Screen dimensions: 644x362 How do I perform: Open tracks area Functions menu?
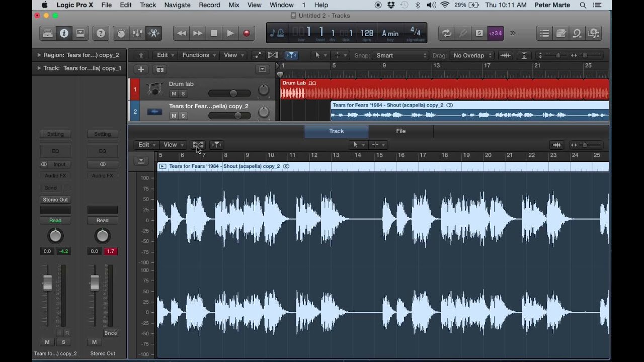pyautogui.click(x=199, y=55)
